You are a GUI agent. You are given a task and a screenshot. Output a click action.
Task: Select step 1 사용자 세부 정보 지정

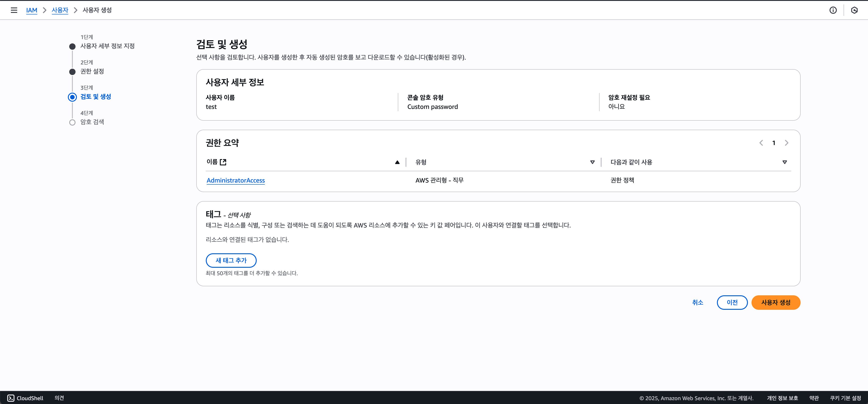point(107,46)
